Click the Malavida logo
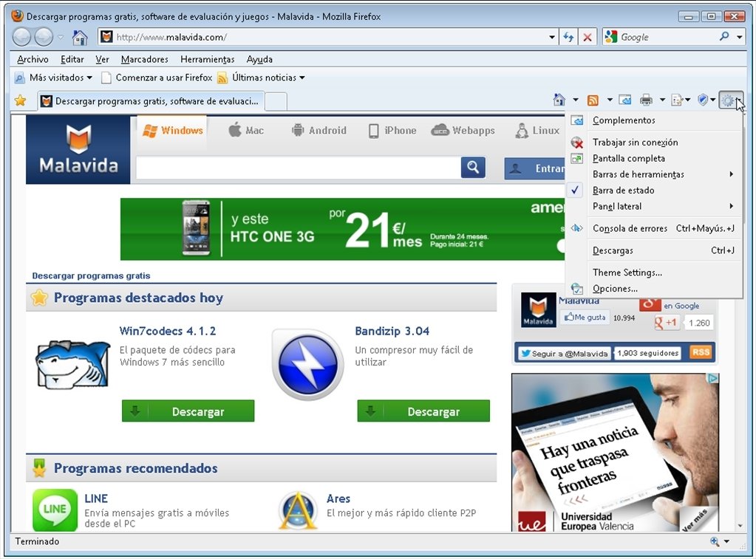The image size is (756, 559). click(78, 149)
